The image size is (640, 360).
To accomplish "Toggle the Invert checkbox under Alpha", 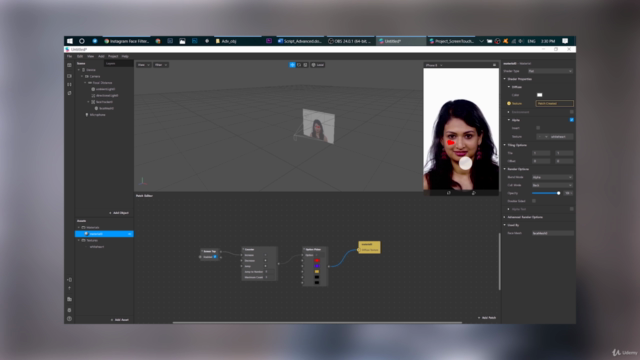I will [x=538, y=128].
